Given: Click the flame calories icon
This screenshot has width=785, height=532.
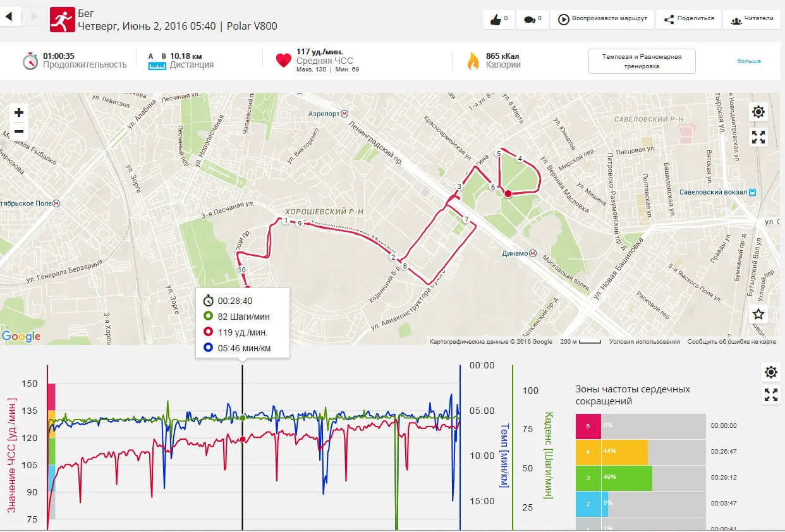Looking at the screenshot, I should point(473,61).
